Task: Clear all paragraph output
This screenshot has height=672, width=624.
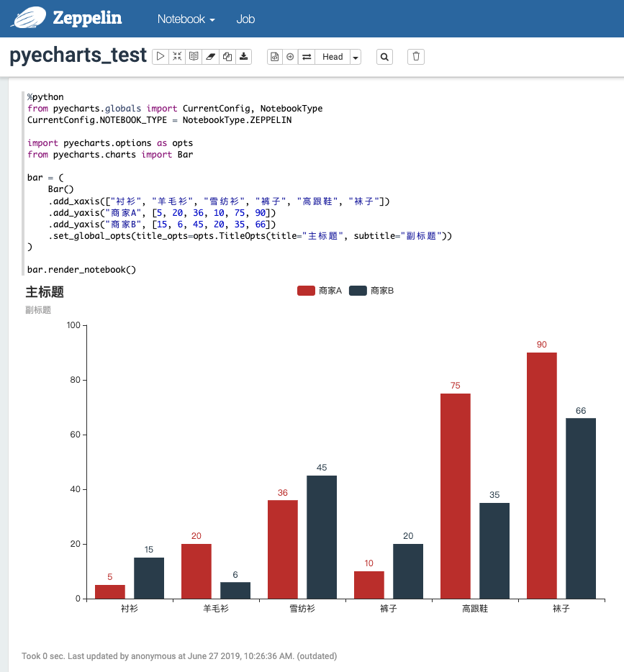Action: [x=209, y=55]
